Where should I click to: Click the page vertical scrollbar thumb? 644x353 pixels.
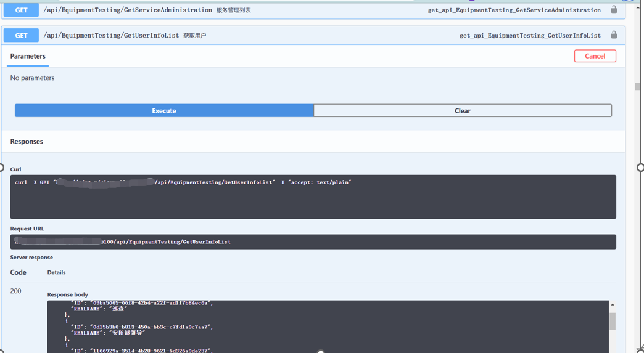point(637,86)
